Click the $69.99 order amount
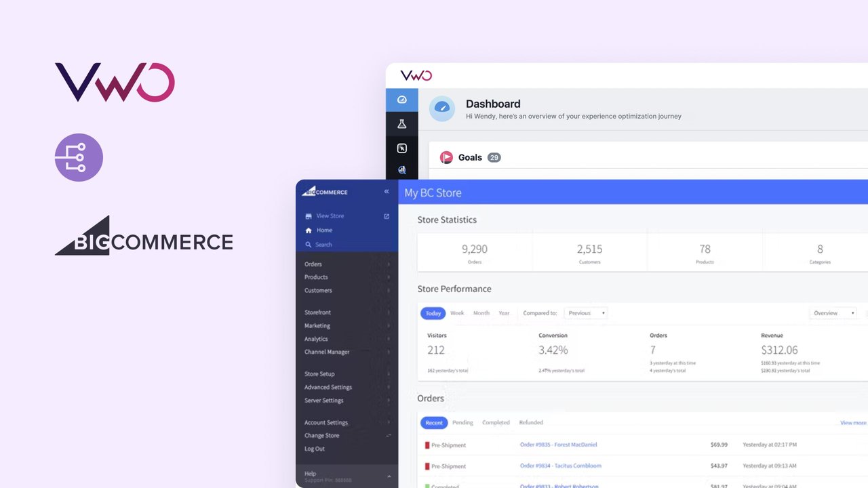 [719, 445]
